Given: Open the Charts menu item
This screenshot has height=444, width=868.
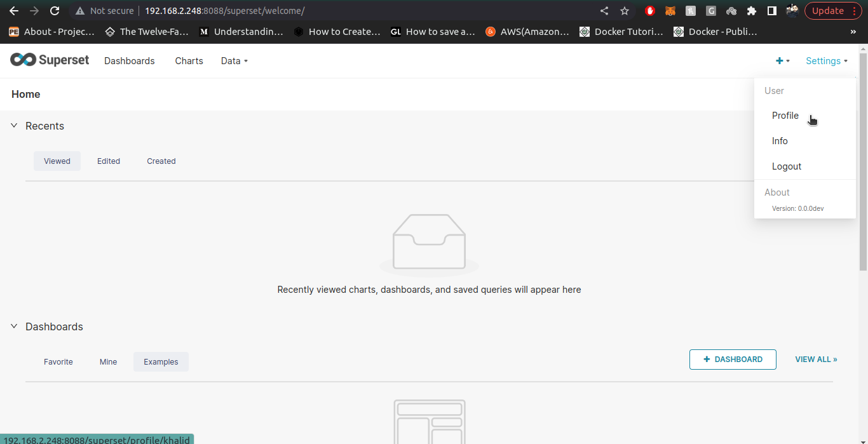Looking at the screenshot, I should [x=189, y=60].
